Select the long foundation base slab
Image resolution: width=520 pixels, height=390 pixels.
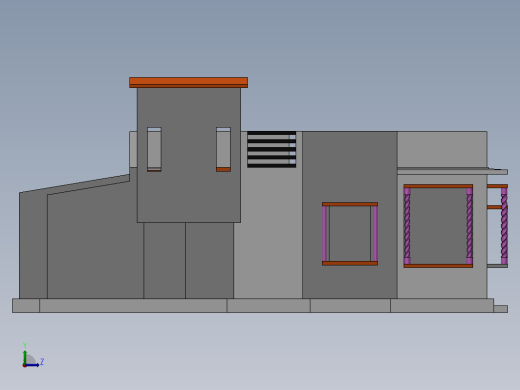pyautogui.click(x=253, y=305)
